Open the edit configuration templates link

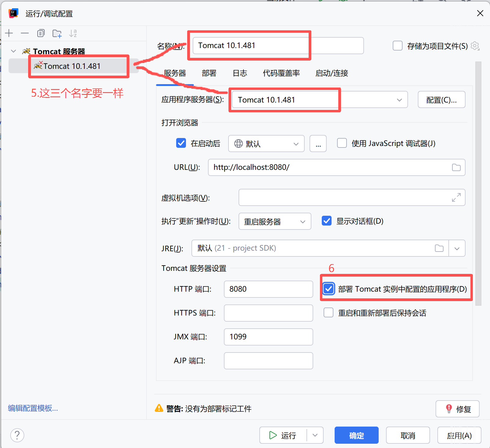click(x=33, y=408)
